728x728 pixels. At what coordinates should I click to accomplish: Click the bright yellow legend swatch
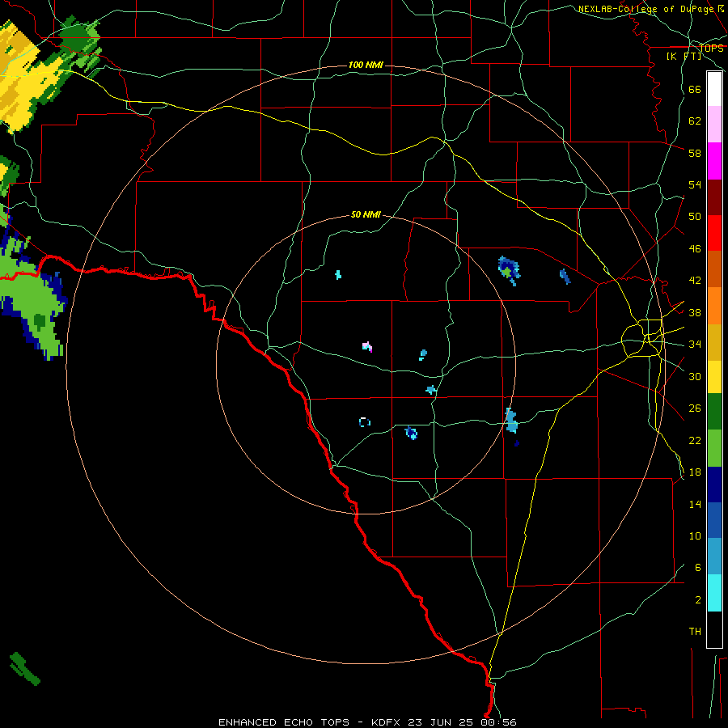(714, 376)
